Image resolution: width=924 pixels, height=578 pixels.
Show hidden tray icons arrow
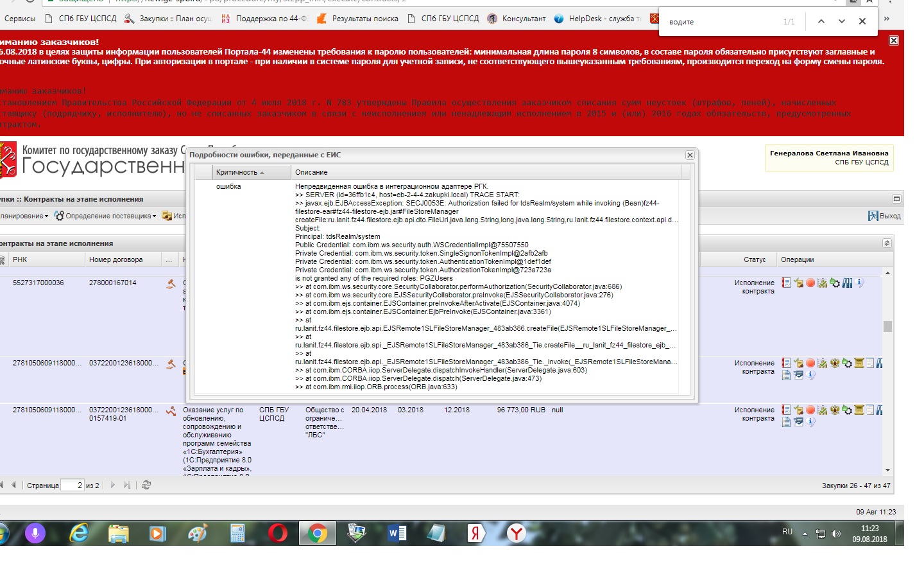[805, 534]
